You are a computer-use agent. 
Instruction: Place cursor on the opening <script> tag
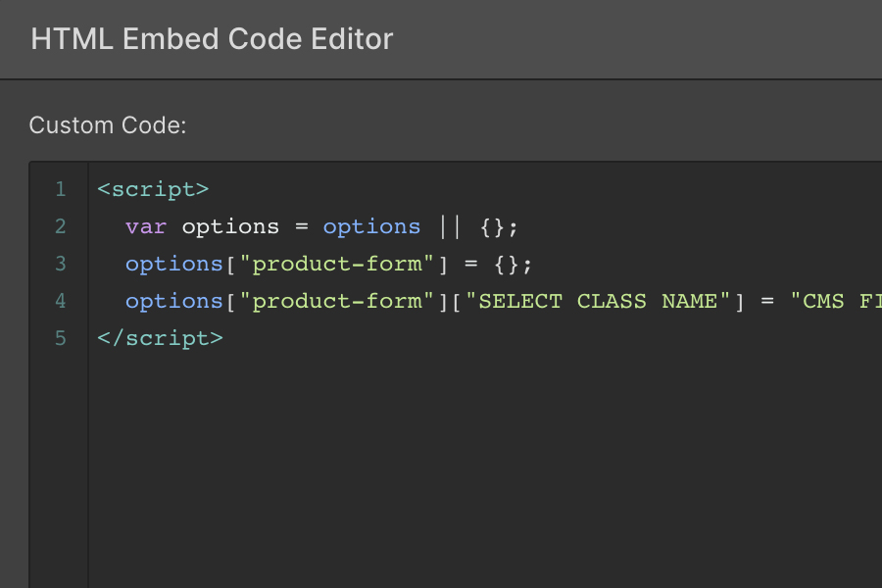pos(153,189)
